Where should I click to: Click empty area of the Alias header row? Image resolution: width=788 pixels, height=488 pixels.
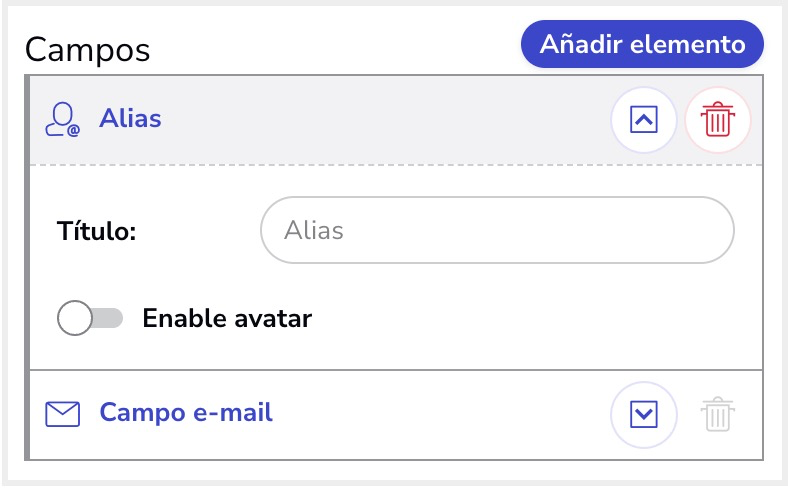(382, 120)
